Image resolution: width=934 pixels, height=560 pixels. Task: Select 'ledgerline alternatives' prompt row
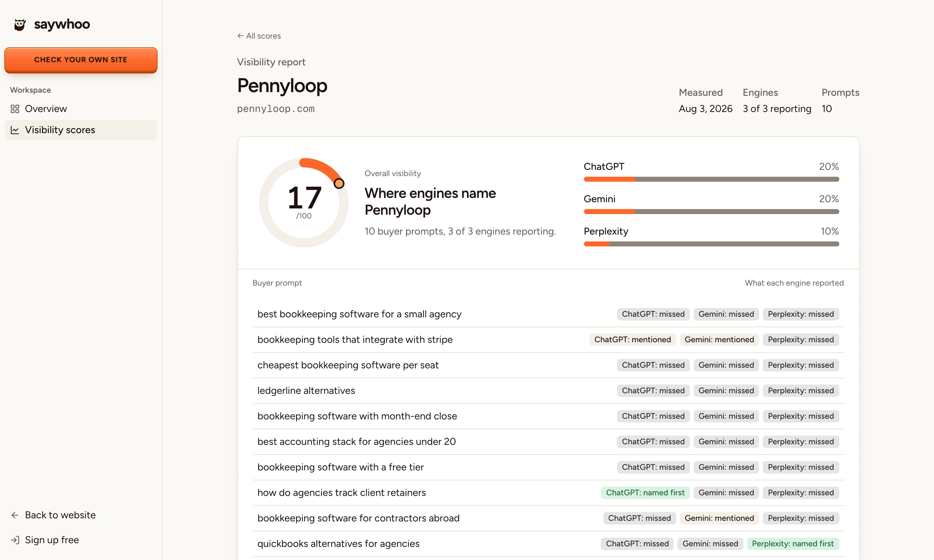click(548, 390)
